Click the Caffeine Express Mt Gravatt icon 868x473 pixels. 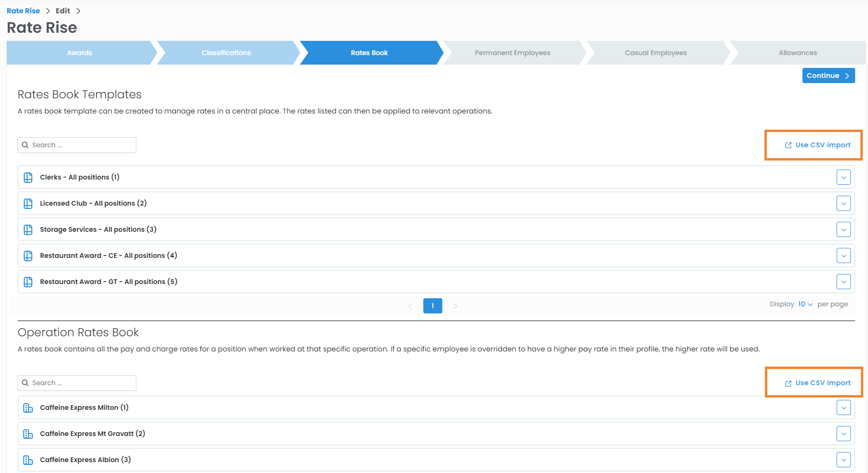(28, 434)
